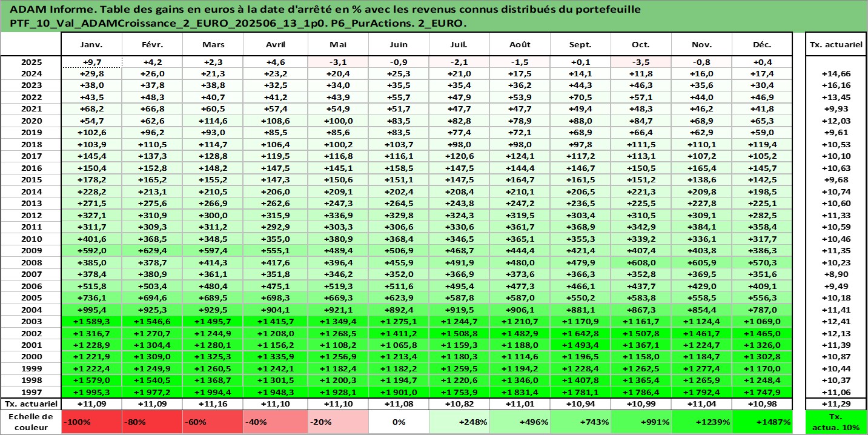Select the 'Août' column header
The height and width of the screenshot is (435, 868).
(520, 45)
